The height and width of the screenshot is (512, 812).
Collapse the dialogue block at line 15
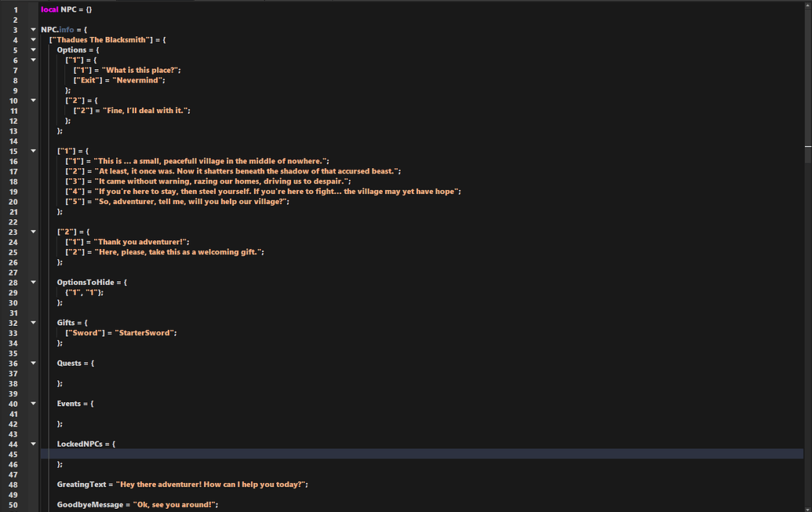pyautogui.click(x=33, y=151)
